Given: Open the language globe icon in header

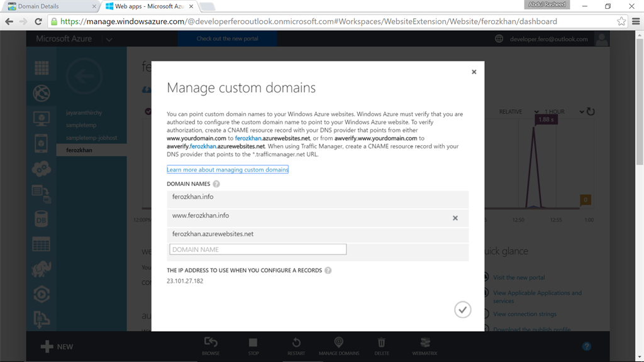Looking at the screenshot, I should tap(499, 39).
